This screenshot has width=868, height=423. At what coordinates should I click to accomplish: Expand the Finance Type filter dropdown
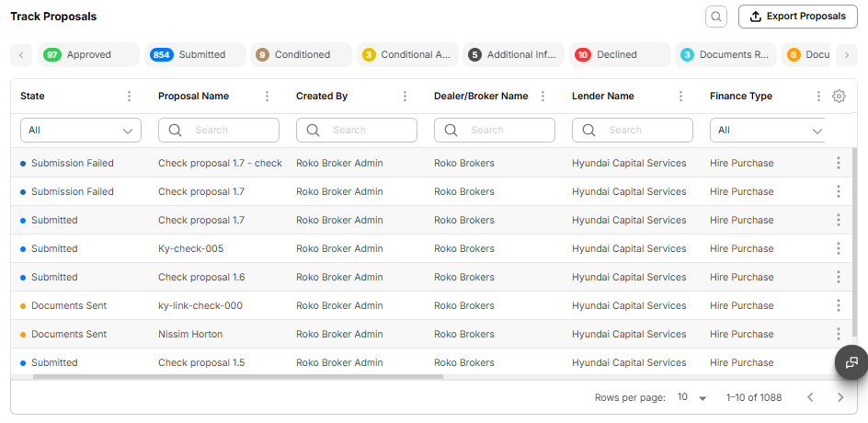tap(767, 130)
